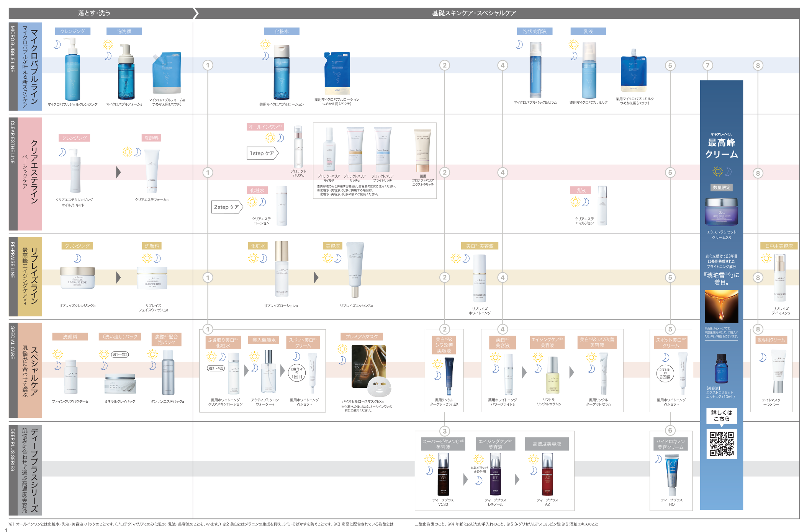Click the sun icon beside リプレイズデイマスクb

(x=766, y=258)
